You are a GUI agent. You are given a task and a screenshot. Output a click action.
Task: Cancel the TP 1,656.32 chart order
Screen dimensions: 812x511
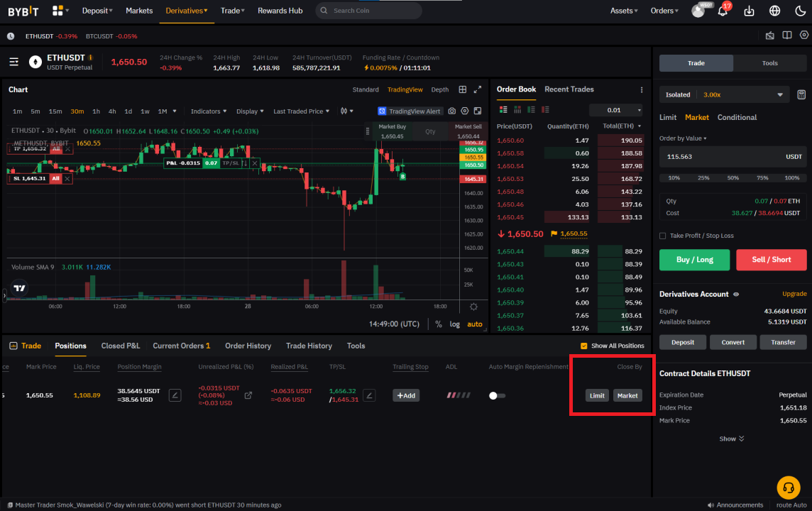click(67, 149)
